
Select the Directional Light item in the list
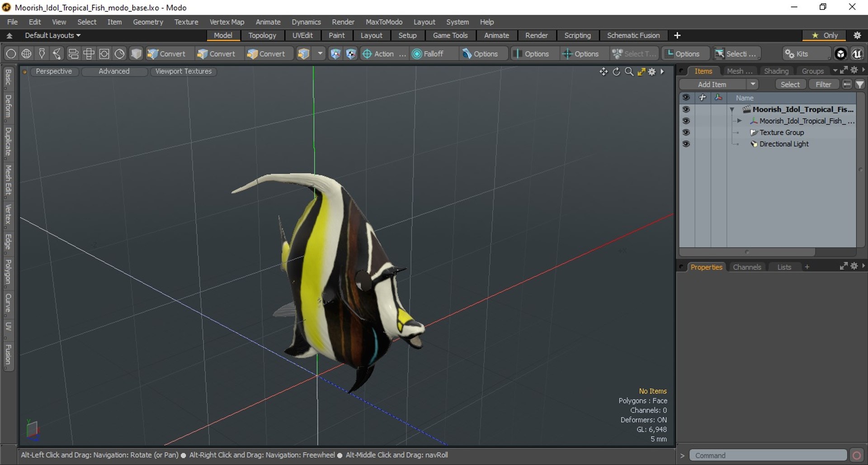pyautogui.click(x=784, y=144)
